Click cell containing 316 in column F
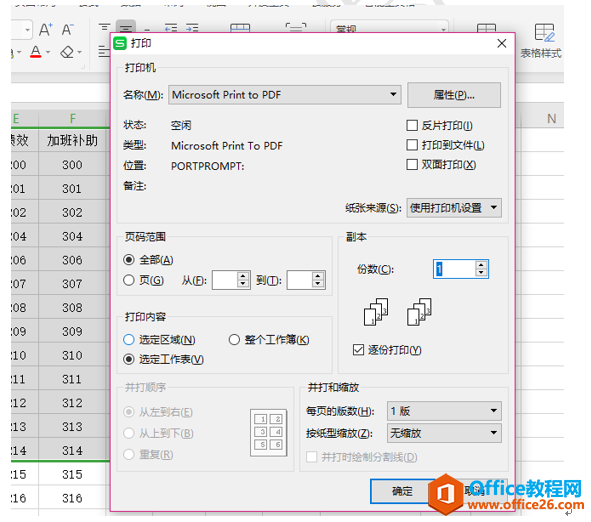 72,498
